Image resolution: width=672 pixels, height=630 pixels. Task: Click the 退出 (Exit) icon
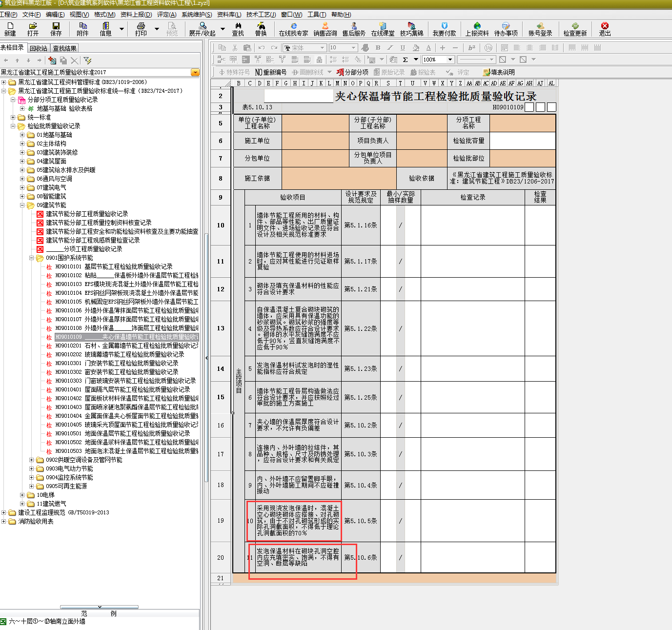click(x=605, y=29)
